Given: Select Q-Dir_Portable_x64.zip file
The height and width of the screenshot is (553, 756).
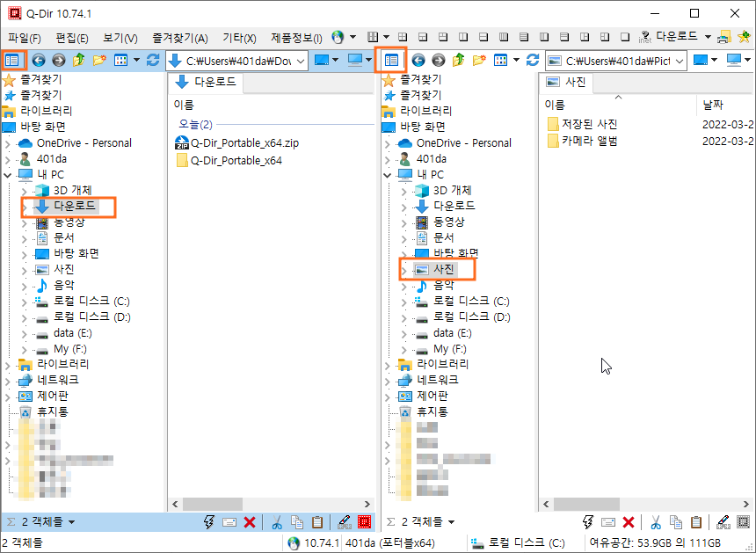Looking at the screenshot, I should 236,143.
